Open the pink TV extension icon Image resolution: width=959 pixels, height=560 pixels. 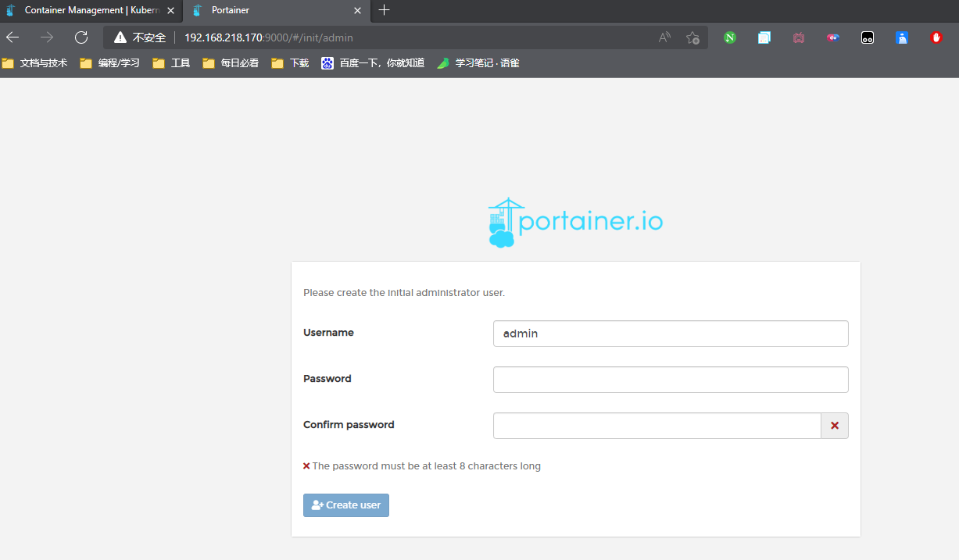tap(799, 37)
